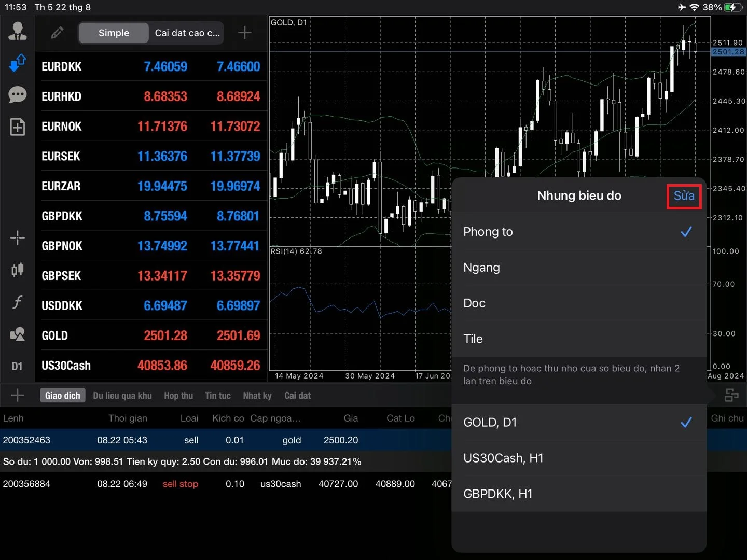Tap the new order document-plus icon
Screen dimensions: 747x560
pos(18,127)
